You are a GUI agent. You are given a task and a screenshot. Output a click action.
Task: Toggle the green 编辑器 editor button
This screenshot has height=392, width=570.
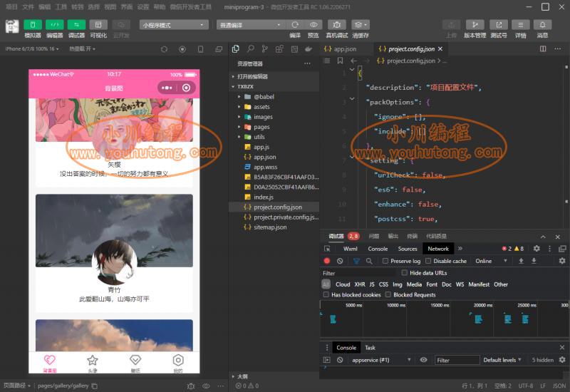point(55,25)
